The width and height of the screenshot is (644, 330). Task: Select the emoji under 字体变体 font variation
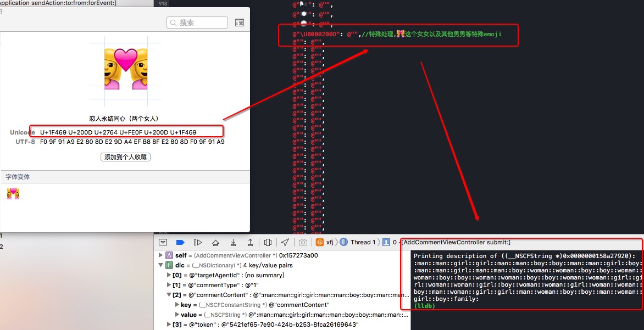click(x=13, y=193)
